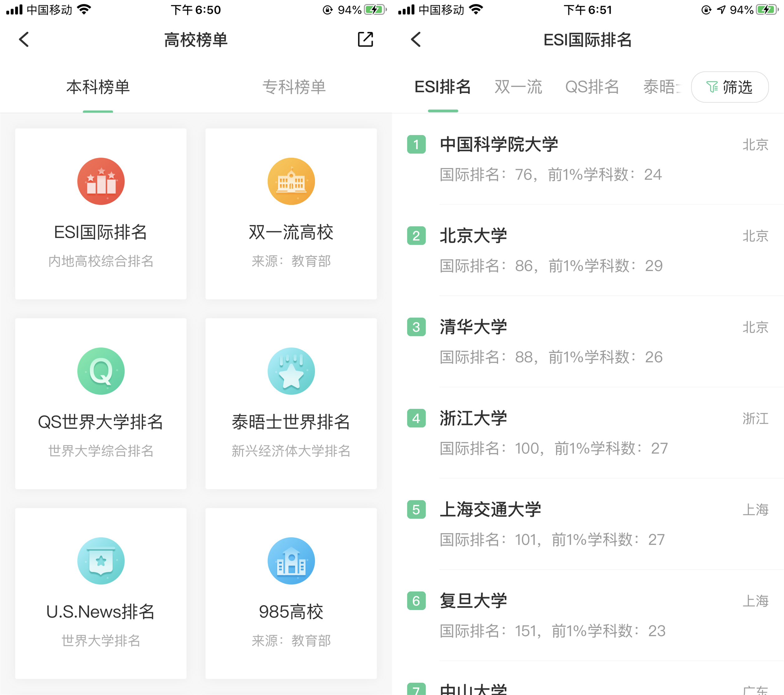Open the orange 双一流高校 building icon
Viewport: 784px width, 695px height.
[291, 181]
